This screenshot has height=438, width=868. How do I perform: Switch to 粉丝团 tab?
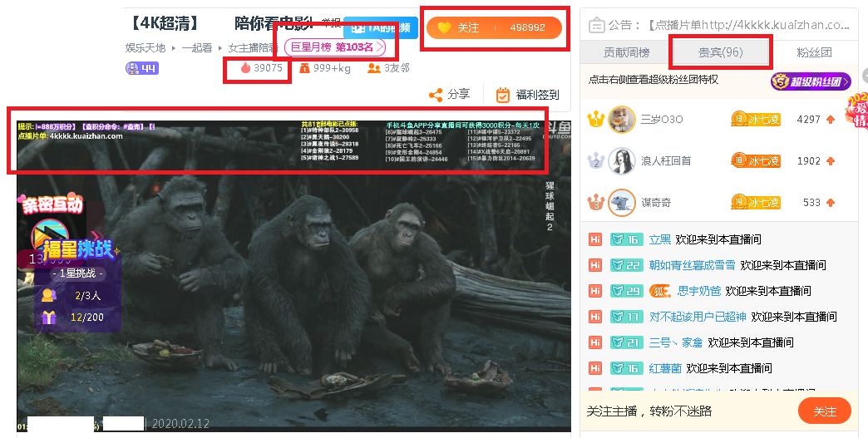coord(814,52)
